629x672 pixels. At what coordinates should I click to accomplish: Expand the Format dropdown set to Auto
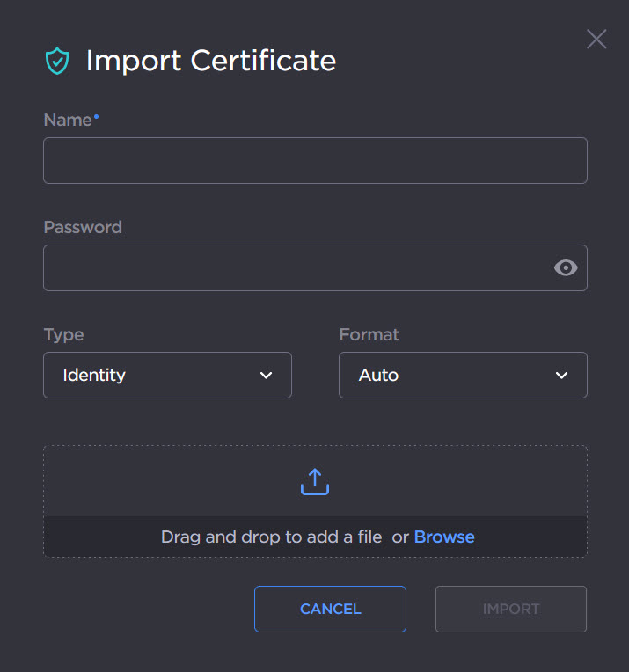(463, 376)
